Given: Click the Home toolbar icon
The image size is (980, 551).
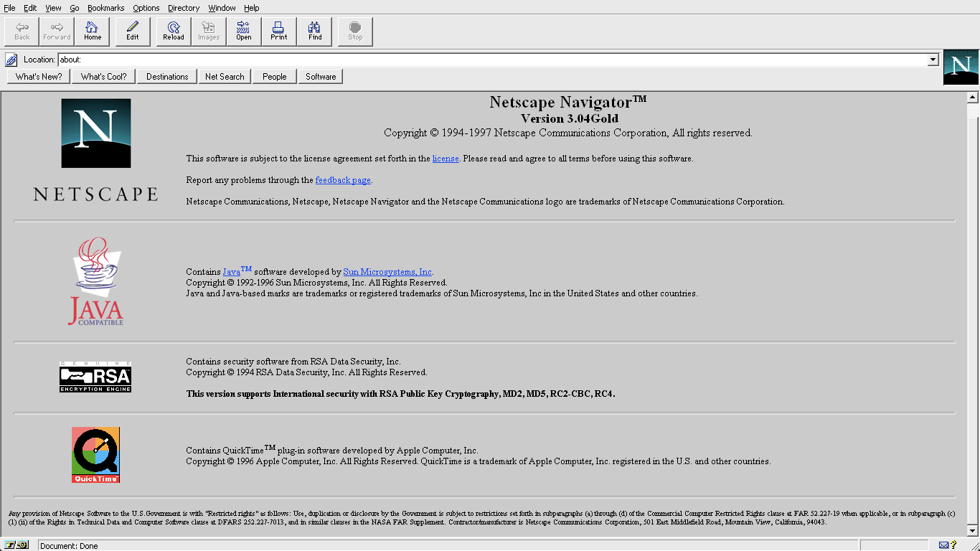Looking at the screenshot, I should [93, 32].
